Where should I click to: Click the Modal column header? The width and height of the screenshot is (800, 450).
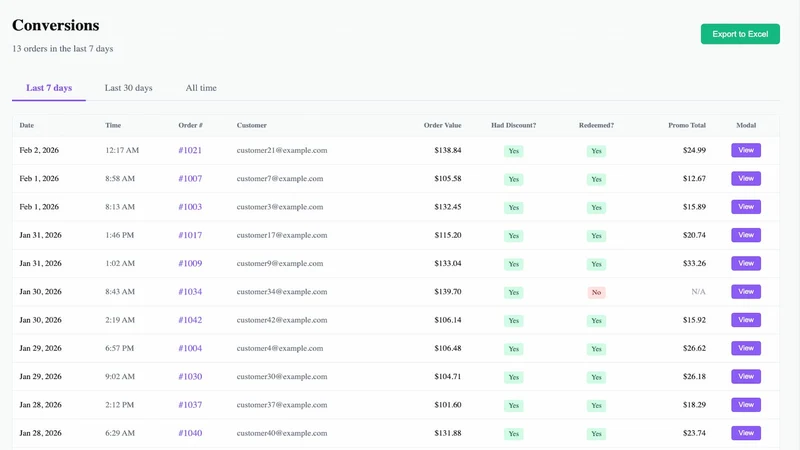(746, 125)
